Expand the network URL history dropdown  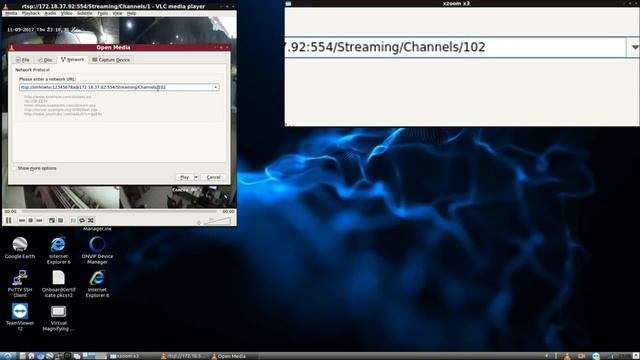[216, 87]
